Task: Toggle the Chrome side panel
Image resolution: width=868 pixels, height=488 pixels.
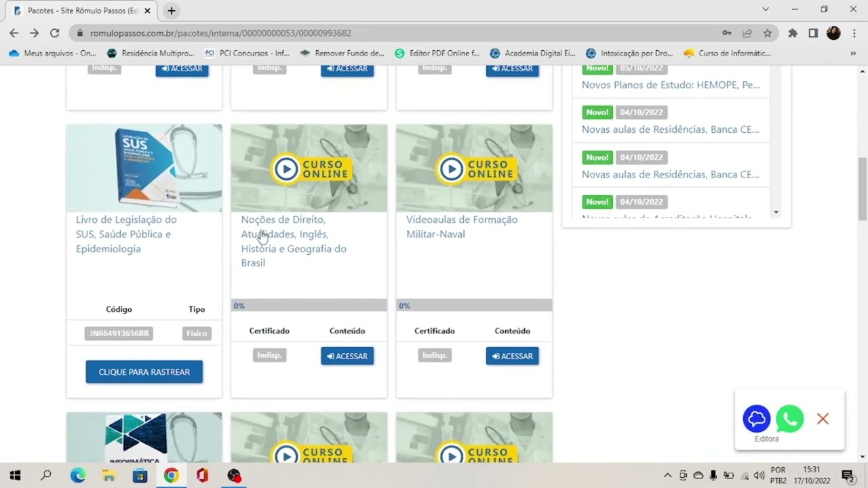Action: (813, 33)
